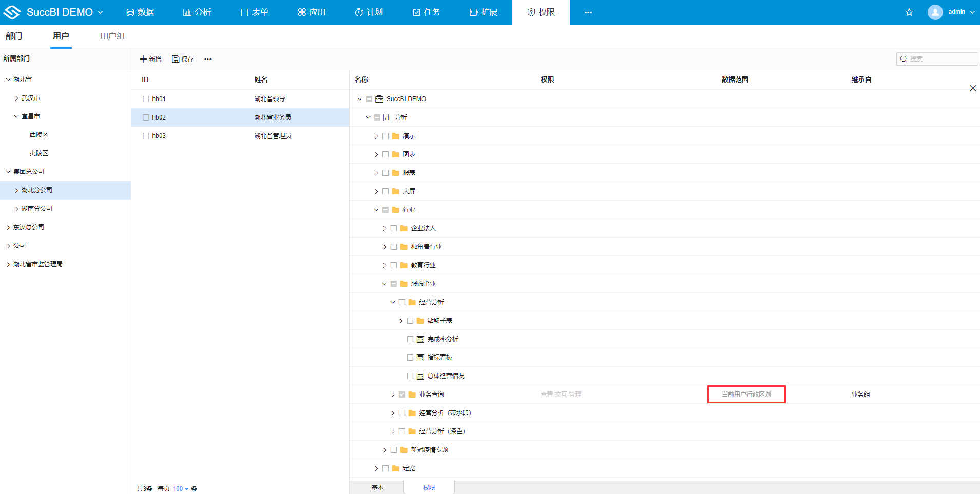Switch to the 基本 tab at the bottom
The height and width of the screenshot is (494, 980).
coord(377,487)
